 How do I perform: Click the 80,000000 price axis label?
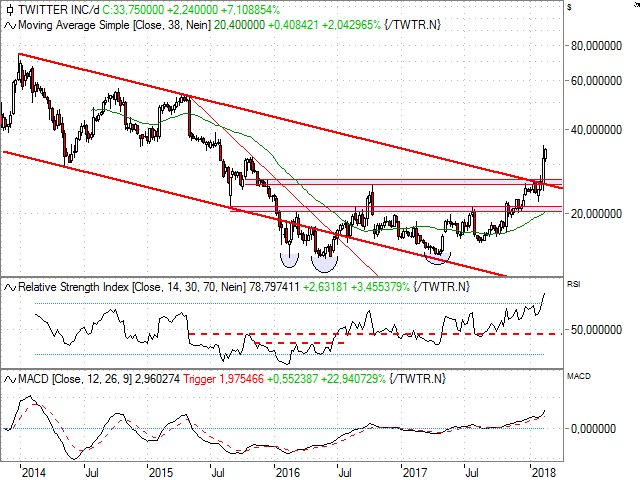coord(596,46)
